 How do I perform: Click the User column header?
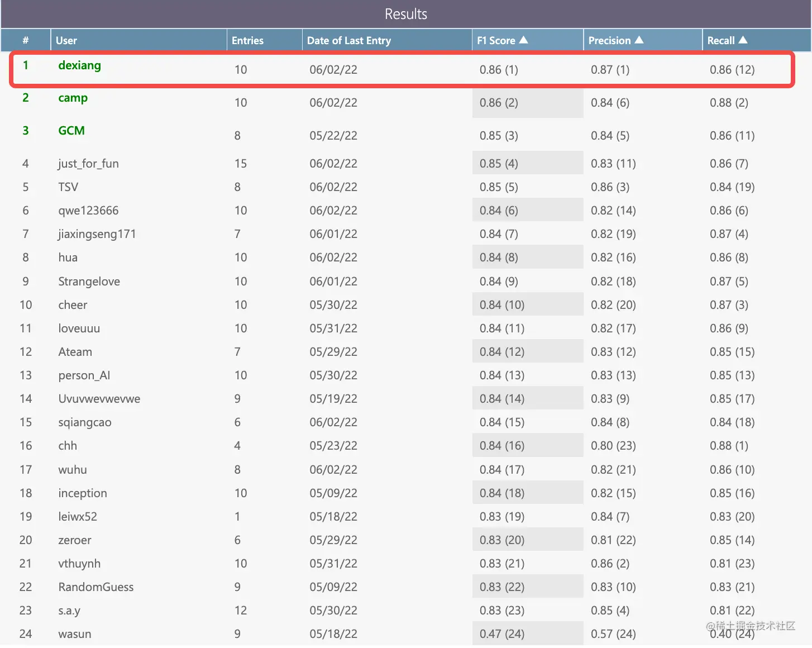pyautogui.click(x=66, y=40)
